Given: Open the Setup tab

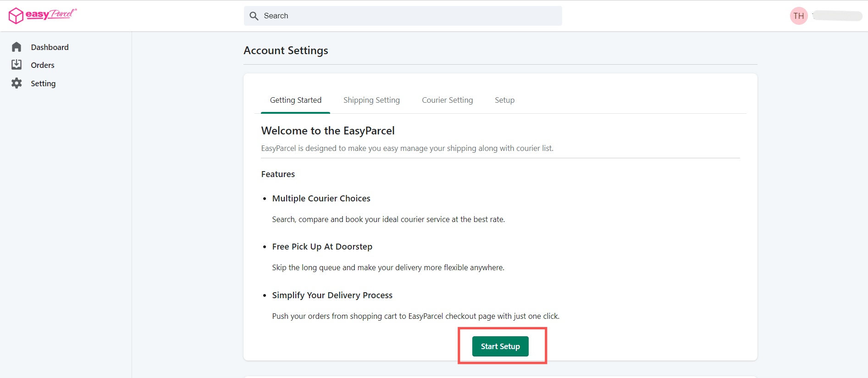Looking at the screenshot, I should [504, 100].
